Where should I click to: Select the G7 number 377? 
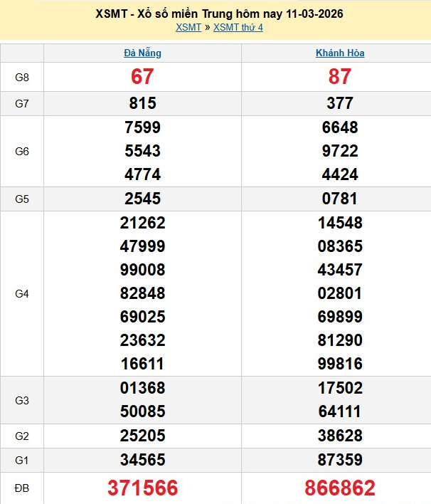pos(340,103)
